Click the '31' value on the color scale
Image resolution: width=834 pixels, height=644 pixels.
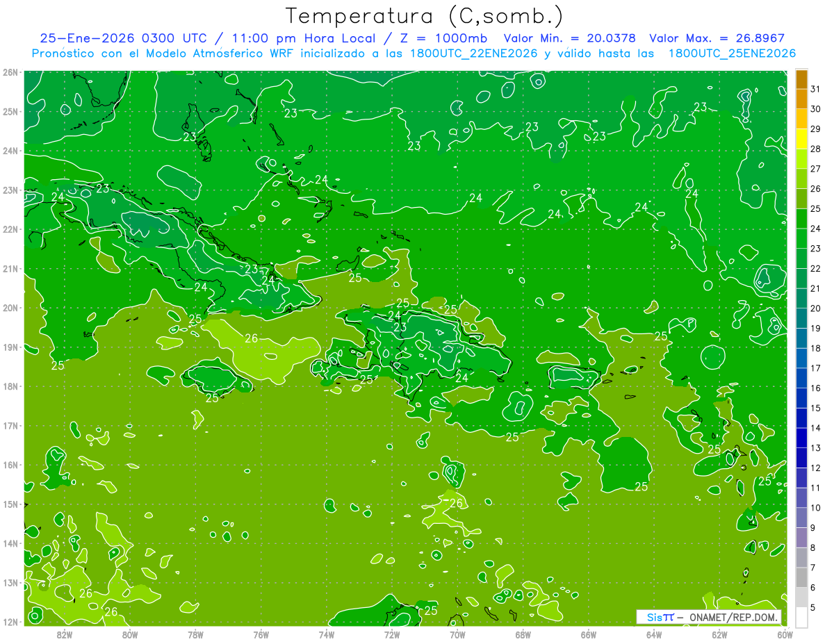815,89
